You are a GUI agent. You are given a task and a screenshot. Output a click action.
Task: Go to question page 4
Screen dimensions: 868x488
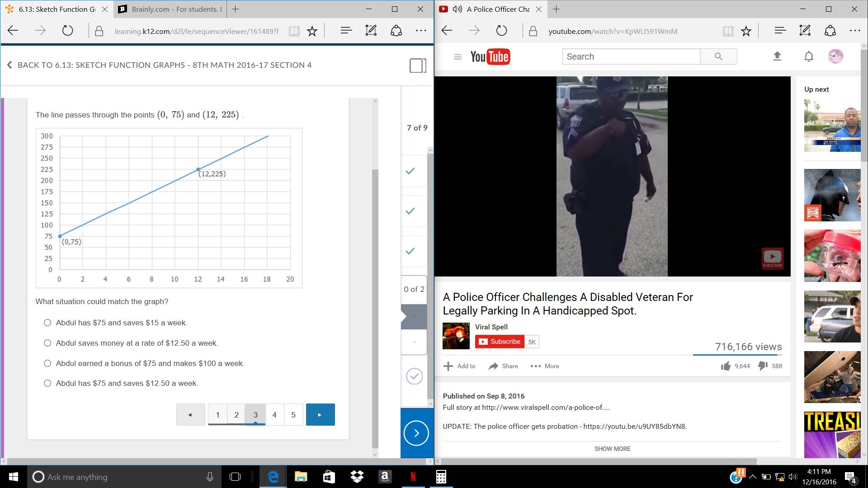pos(274,415)
